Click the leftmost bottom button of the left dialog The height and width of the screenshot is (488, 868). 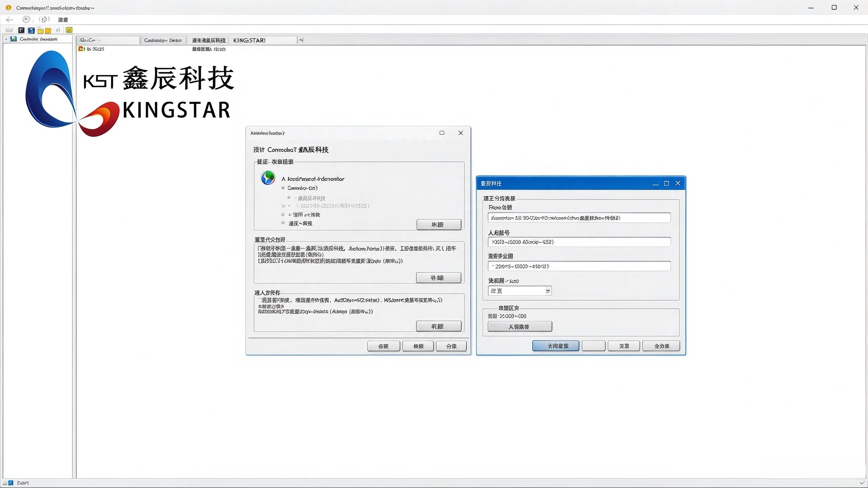click(384, 346)
